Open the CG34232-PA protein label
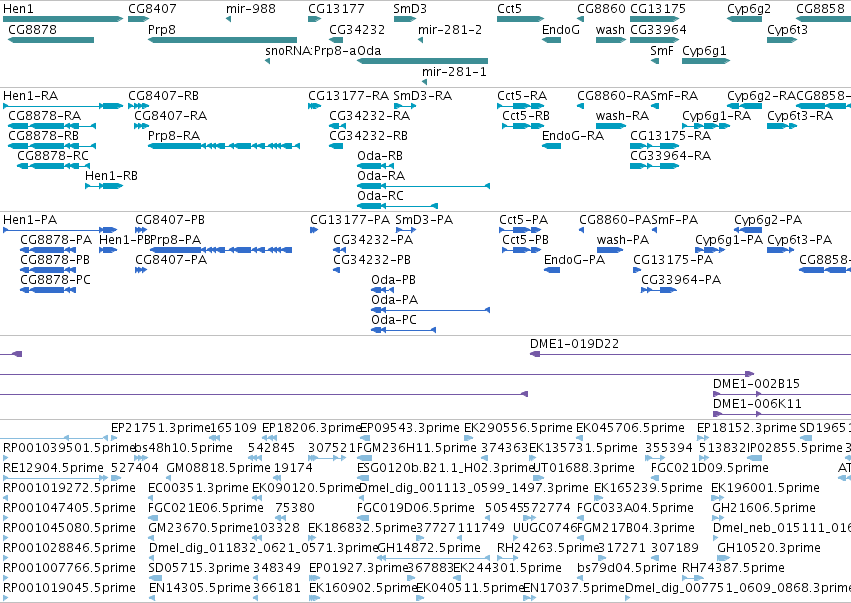The height and width of the screenshot is (603, 851). (373, 240)
